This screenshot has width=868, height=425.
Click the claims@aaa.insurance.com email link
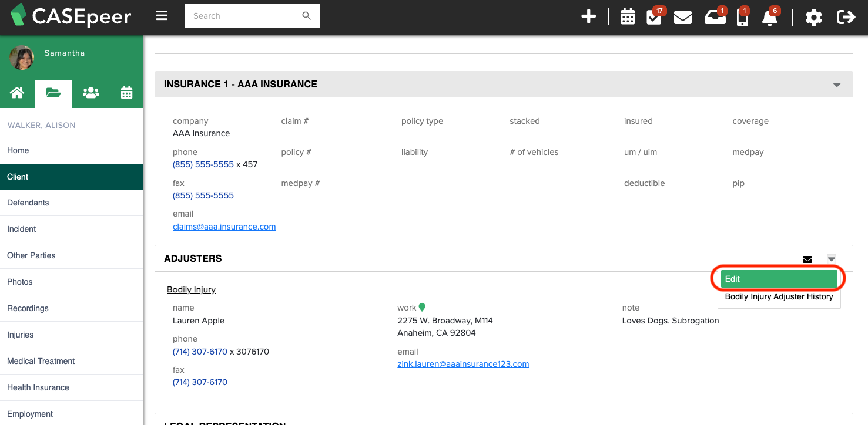[224, 227]
